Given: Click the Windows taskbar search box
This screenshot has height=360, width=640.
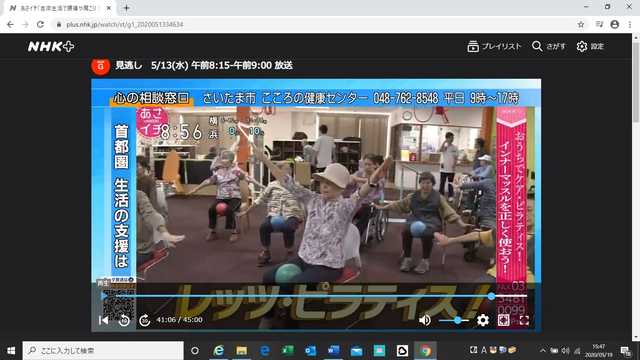Looking at the screenshot, I should (103, 351).
